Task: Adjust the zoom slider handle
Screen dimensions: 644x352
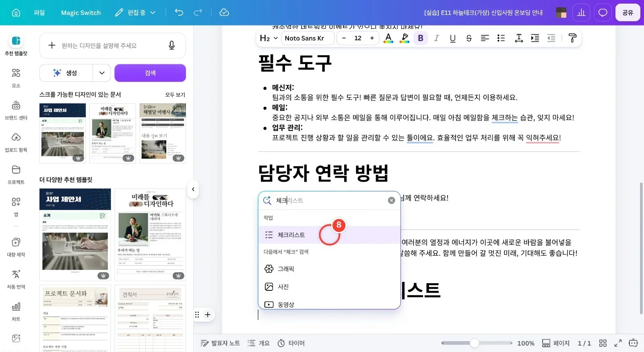Action: pyautogui.click(x=475, y=343)
